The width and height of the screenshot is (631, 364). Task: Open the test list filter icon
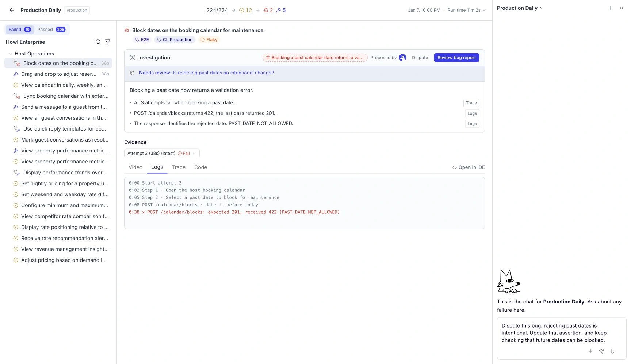(108, 42)
